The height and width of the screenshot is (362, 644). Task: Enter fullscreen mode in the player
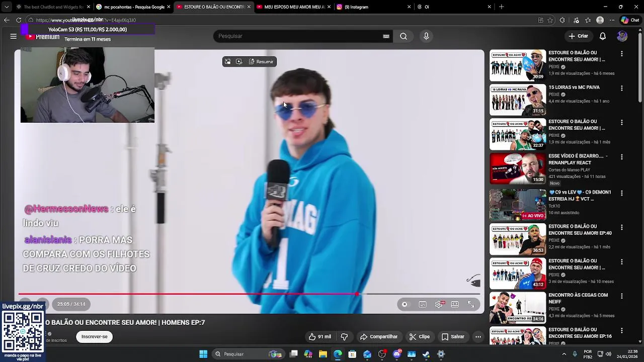(471, 304)
